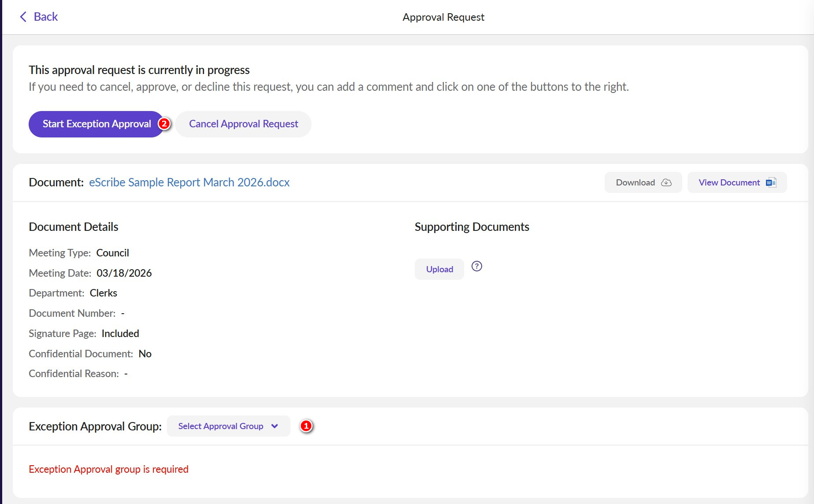This screenshot has height=504, width=814.
Task: Click the left-pointing arrow next to Back
Action: tap(23, 17)
